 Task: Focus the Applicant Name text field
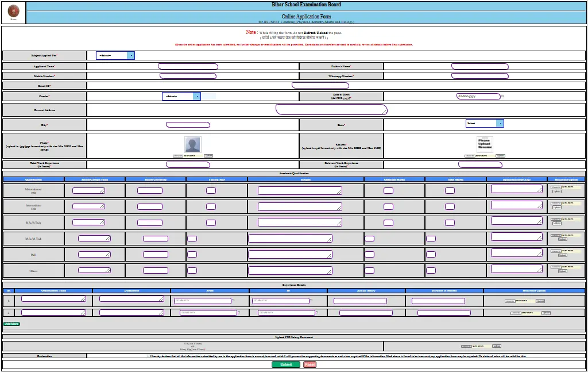click(188, 67)
